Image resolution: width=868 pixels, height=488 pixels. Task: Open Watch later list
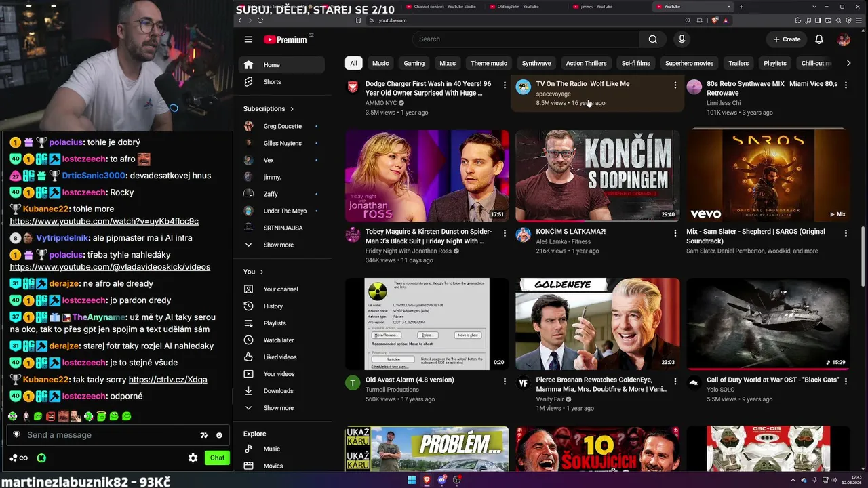(x=281, y=340)
